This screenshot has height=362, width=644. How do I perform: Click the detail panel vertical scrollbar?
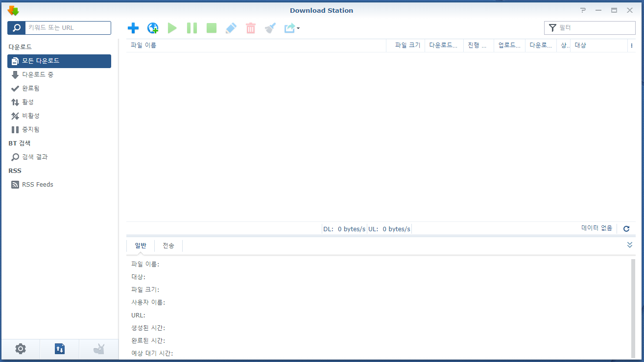(633, 308)
